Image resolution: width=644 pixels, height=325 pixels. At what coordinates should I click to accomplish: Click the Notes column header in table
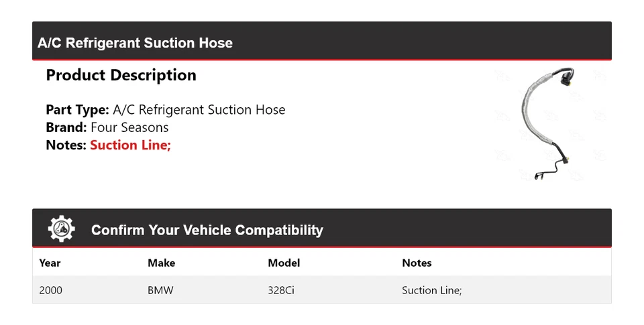tap(417, 263)
